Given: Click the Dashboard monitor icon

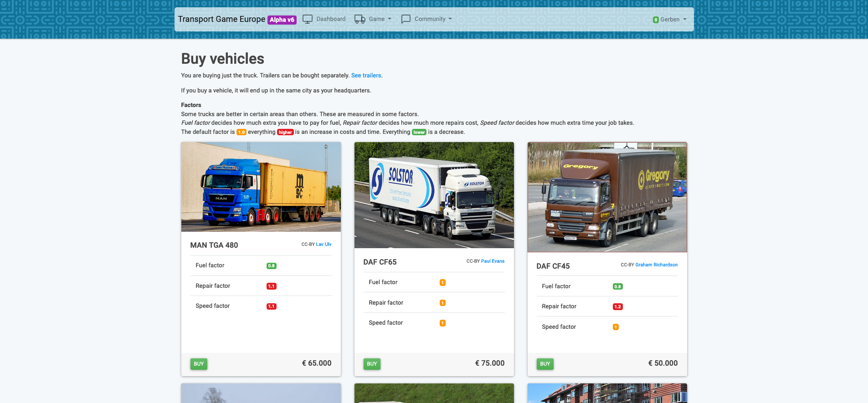Looking at the screenshot, I should (x=308, y=19).
